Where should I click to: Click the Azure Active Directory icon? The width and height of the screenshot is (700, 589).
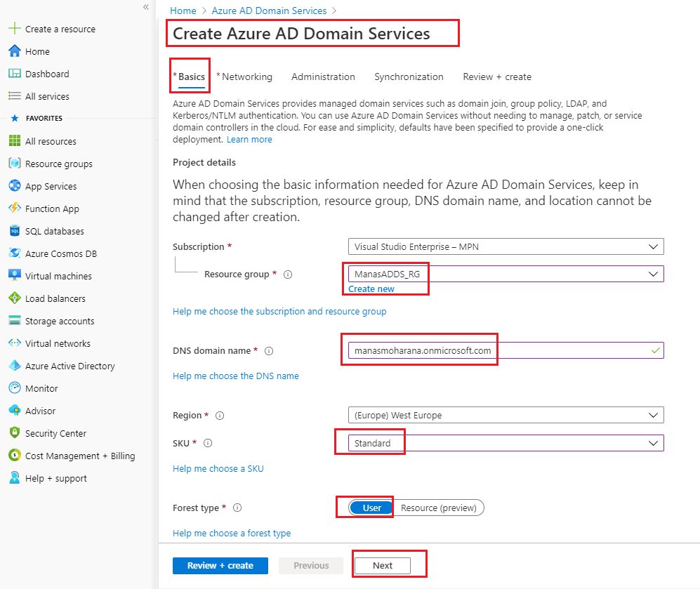[x=14, y=366]
